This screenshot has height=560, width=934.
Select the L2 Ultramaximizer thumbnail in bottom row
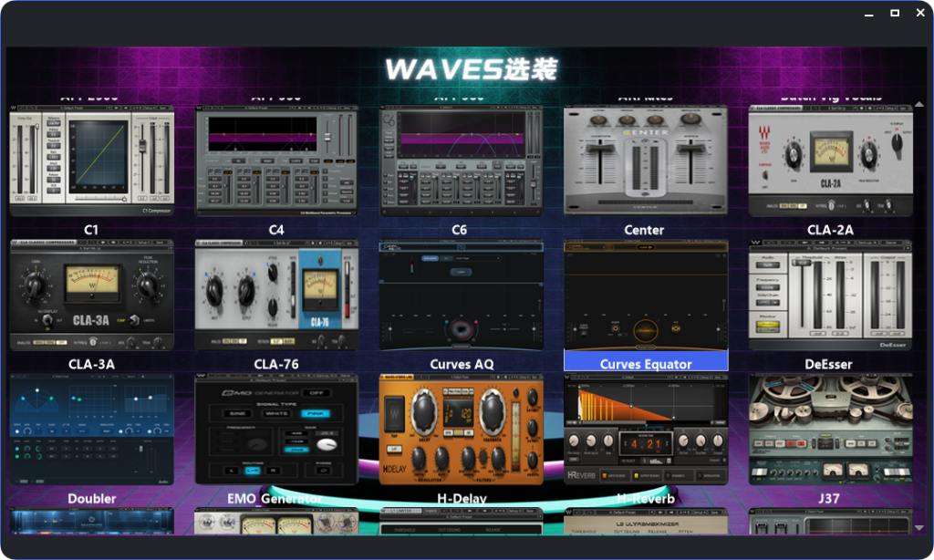[x=646, y=522]
